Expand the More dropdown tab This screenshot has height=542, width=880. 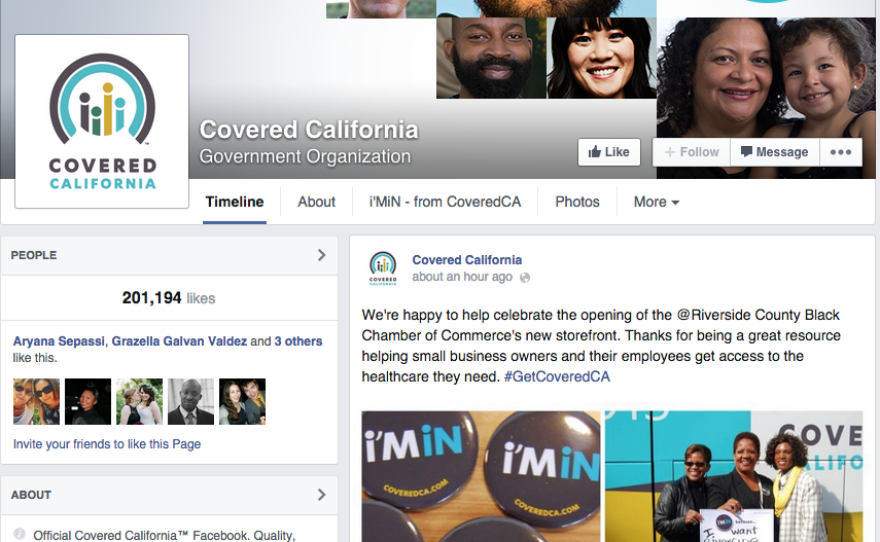coord(656,202)
